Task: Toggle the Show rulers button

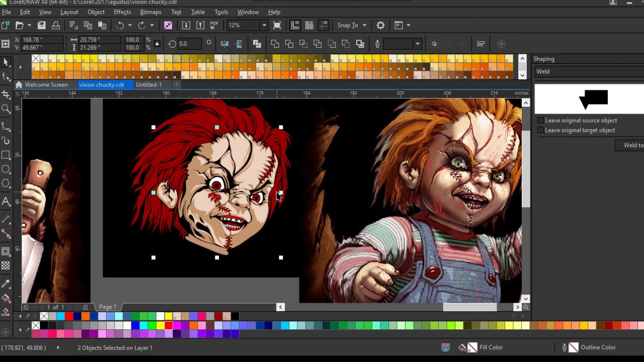Action: click(x=295, y=25)
